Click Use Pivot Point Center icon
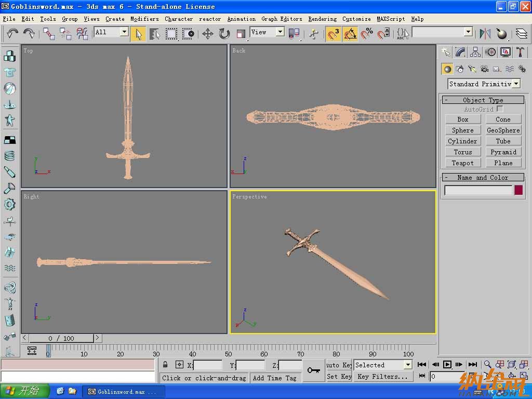 coord(294,34)
